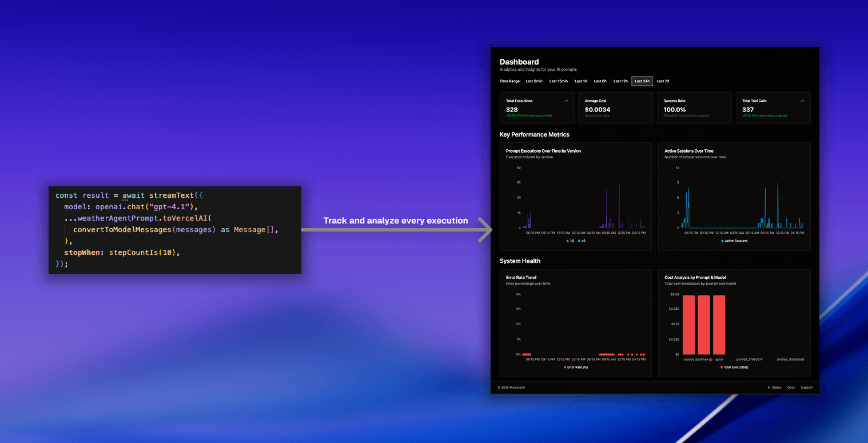Toggle the blue v2 version legend marker
This screenshot has width=868, height=443.
pyautogui.click(x=579, y=241)
